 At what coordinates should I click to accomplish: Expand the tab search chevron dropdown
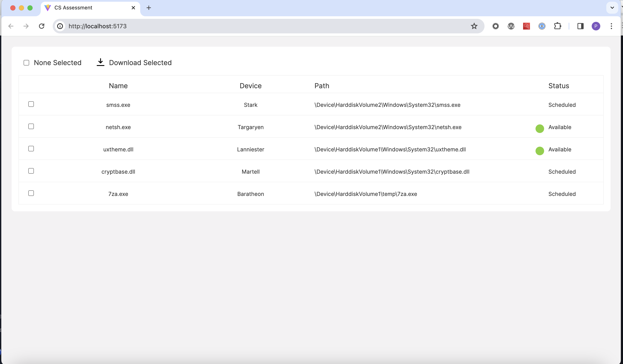click(x=612, y=8)
